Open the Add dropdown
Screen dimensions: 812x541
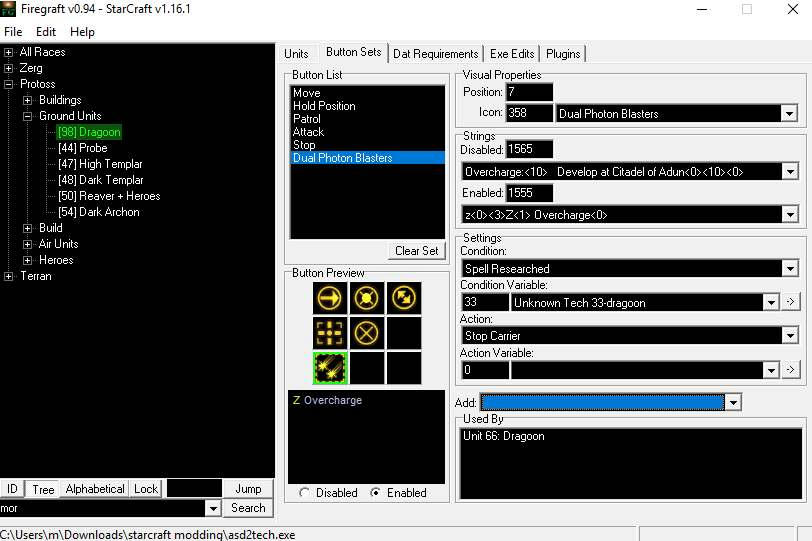733,402
